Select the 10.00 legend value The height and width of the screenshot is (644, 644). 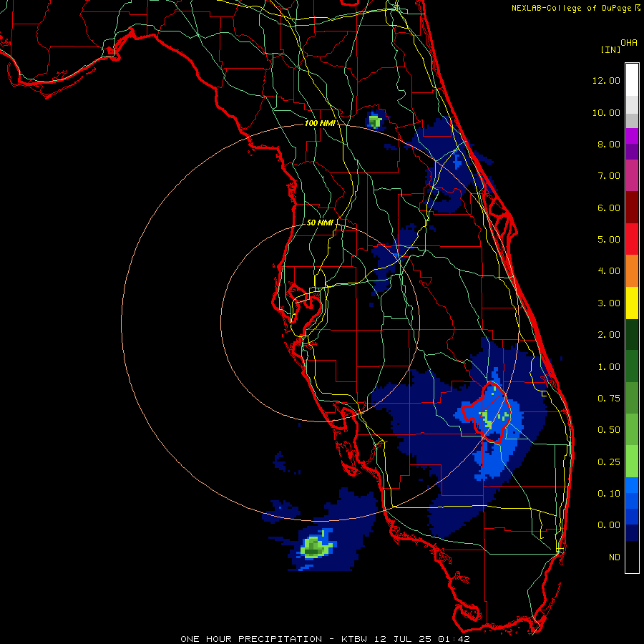606,112
